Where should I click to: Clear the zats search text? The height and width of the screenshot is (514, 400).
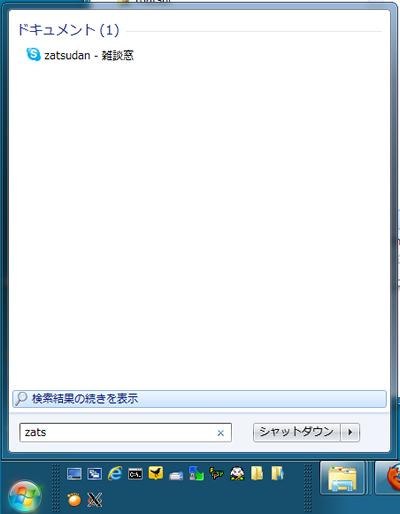pos(220,433)
